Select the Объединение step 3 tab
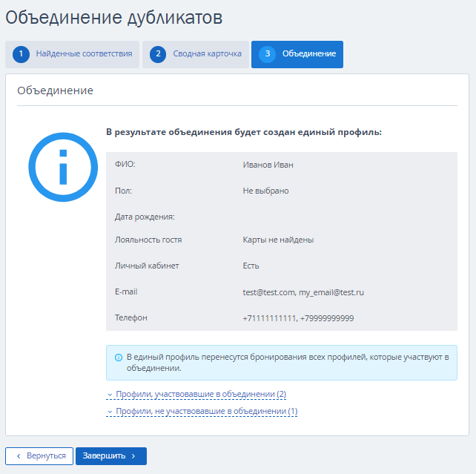Screen dimensions: 476x474 tap(297, 54)
